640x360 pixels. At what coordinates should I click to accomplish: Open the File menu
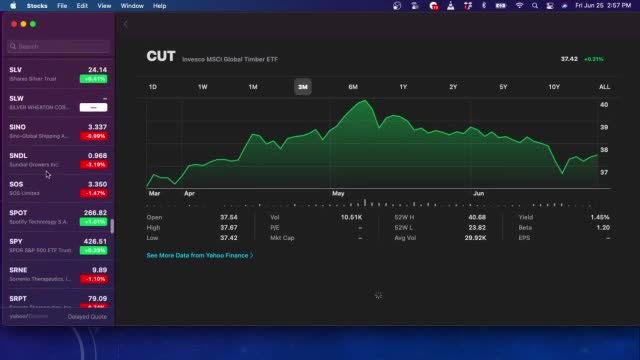[x=62, y=6]
